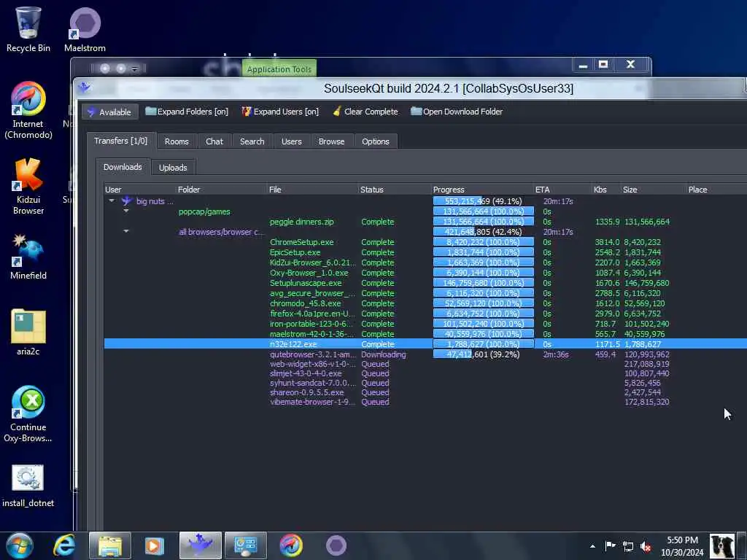Sort by the Size column header

[x=653, y=190]
